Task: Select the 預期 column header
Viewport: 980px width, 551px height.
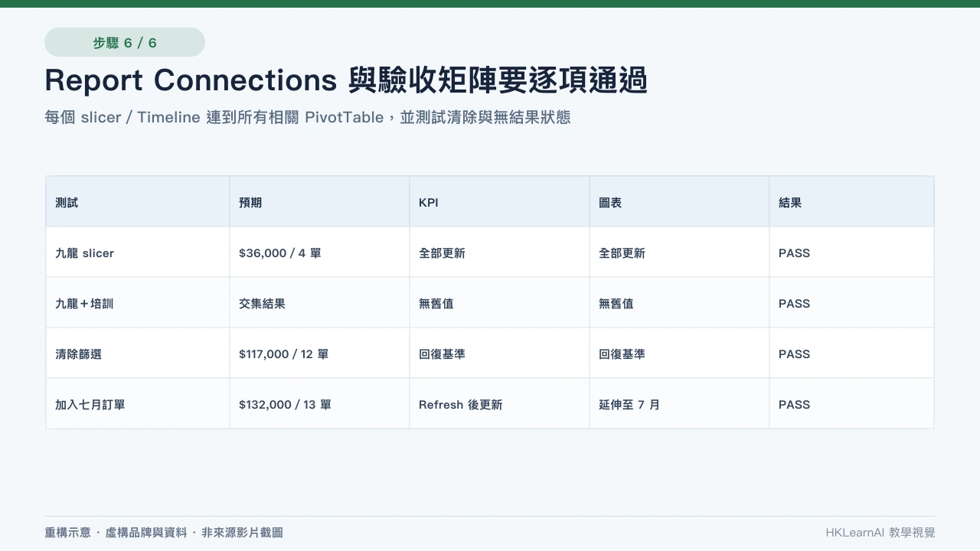Action: [x=319, y=202]
